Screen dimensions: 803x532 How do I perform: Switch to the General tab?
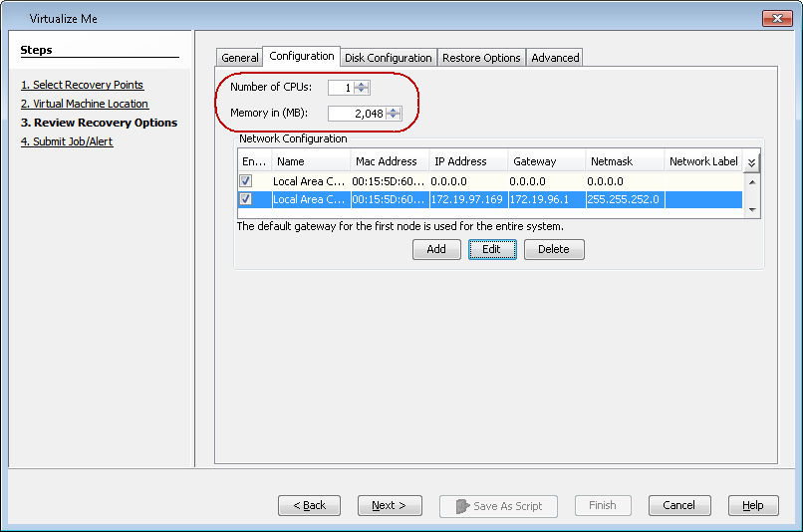point(240,58)
